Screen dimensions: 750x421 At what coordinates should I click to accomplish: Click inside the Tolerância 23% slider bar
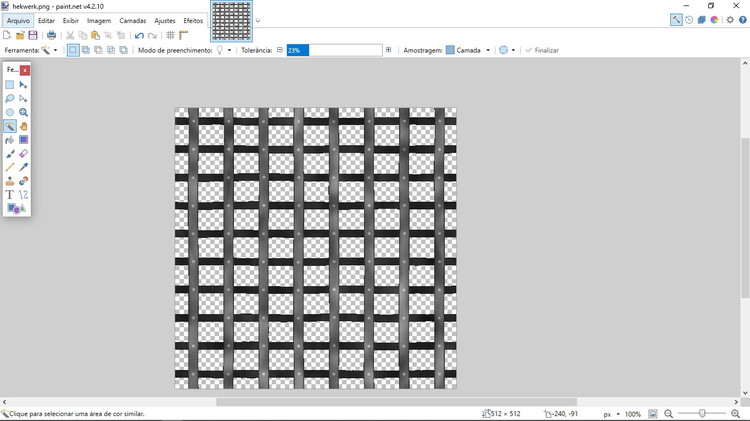pos(334,50)
